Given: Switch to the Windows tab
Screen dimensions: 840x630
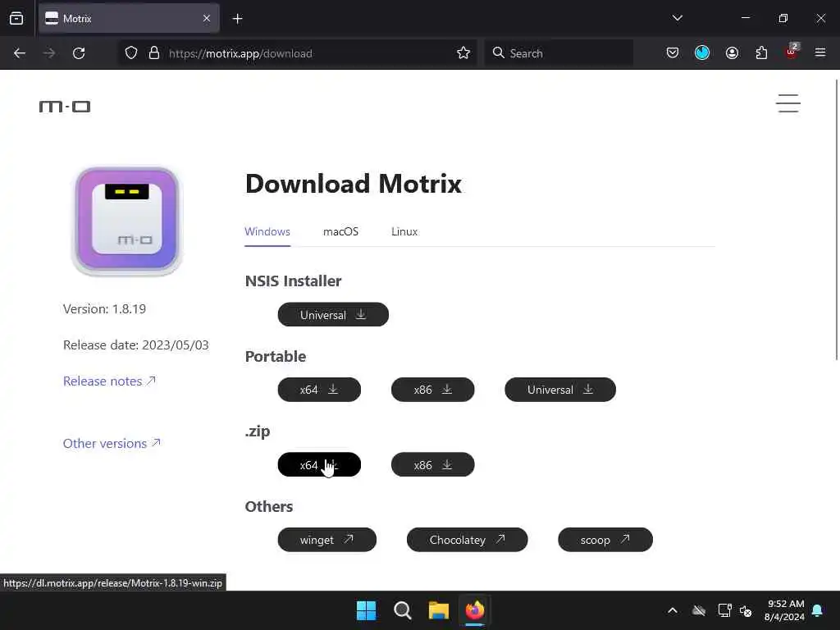Looking at the screenshot, I should click(x=267, y=232).
